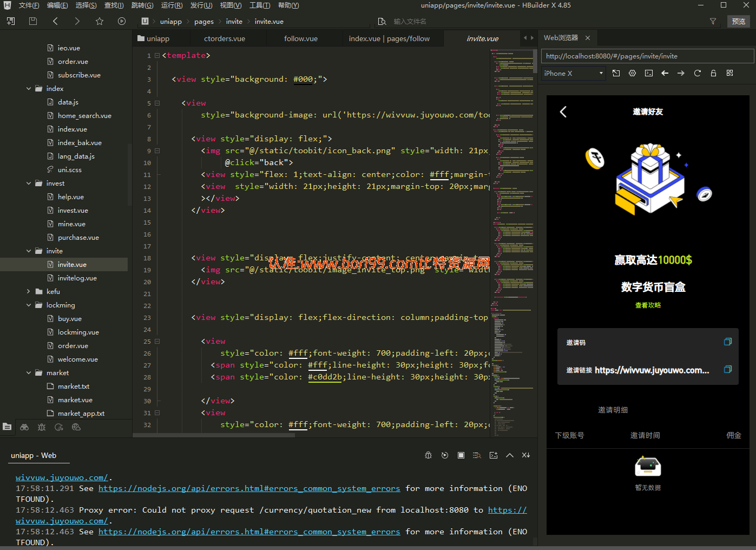
Task: Switch to the ctorders.vue tab
Action: click(225, 38)
